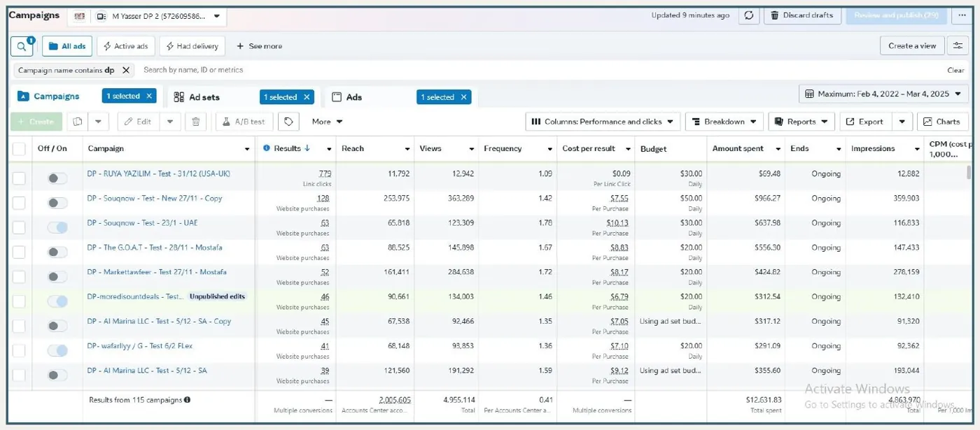This screenshot has height=430, width=980.
Task: Open DP - Souqnow - Test - 23/1 - UAE campaign
Action: (142, 223)
